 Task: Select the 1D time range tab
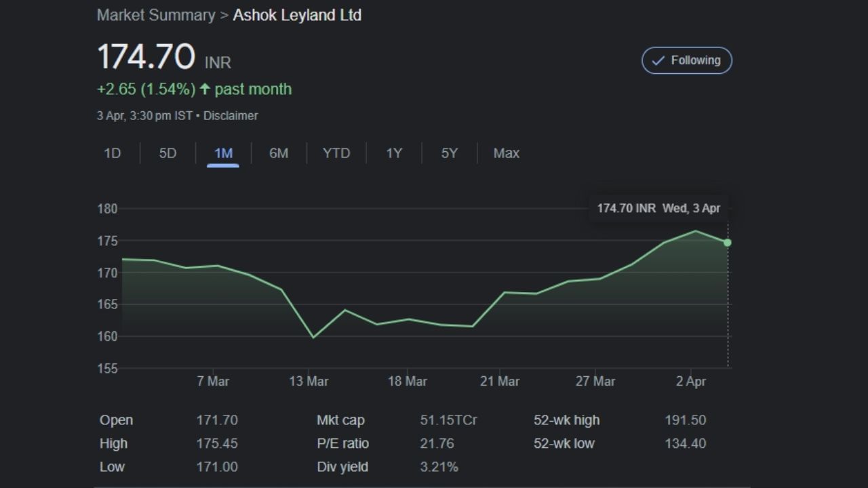(x=112, y=153)
